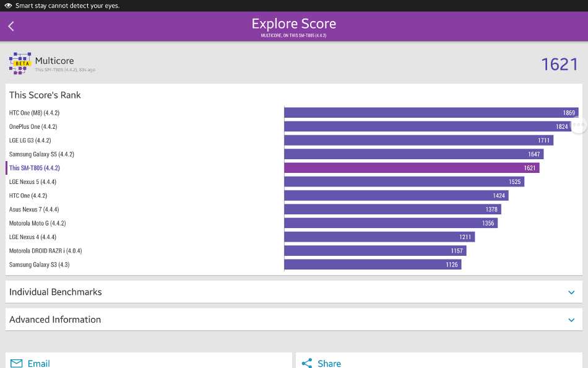Screen dimensions: 588x368
Task: Expand the Advanced Information section
Action: point(293,320)
